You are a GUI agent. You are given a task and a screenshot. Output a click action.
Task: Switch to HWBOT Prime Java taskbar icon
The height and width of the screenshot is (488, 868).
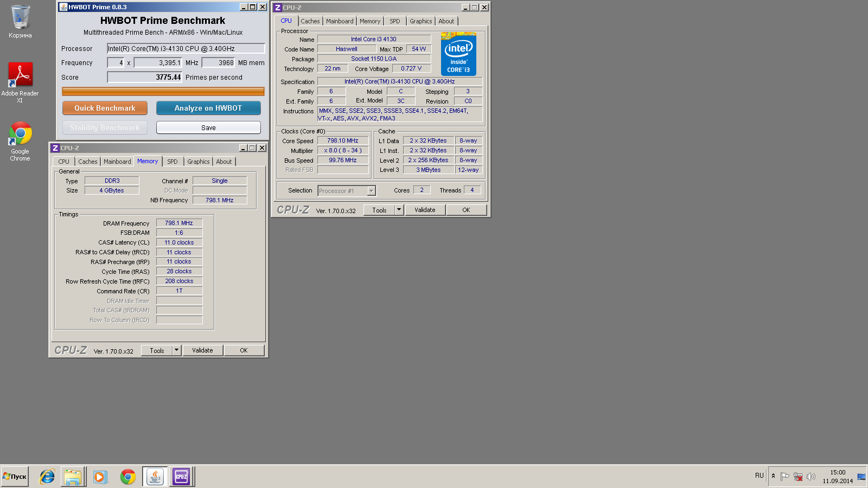coord(155,477)
